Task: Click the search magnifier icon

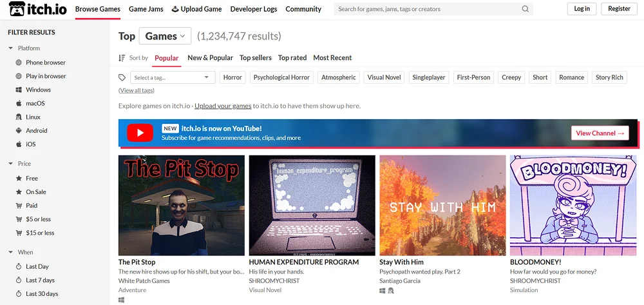Action: coord(526,9)
